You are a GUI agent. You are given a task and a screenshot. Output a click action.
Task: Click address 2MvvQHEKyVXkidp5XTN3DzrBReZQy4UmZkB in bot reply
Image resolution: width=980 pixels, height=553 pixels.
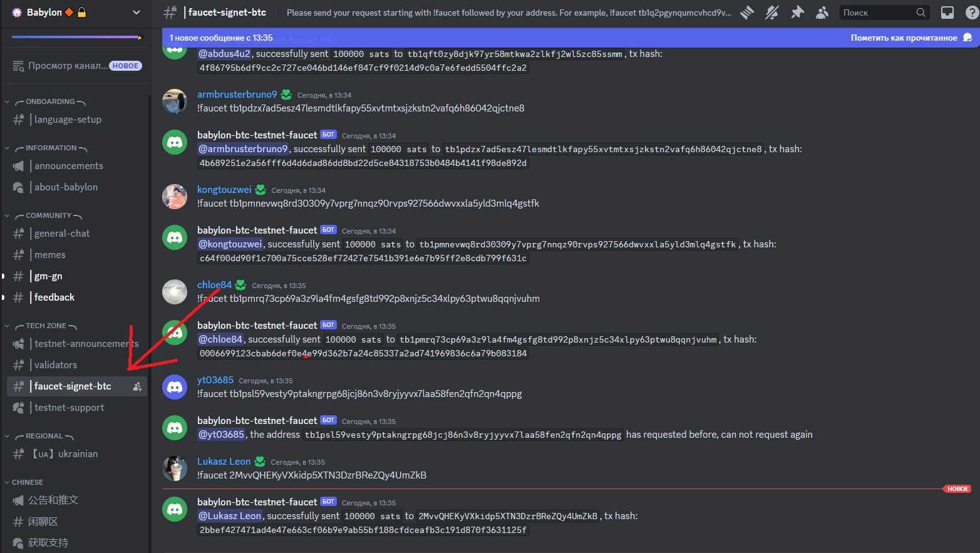[x=508, y=516]
